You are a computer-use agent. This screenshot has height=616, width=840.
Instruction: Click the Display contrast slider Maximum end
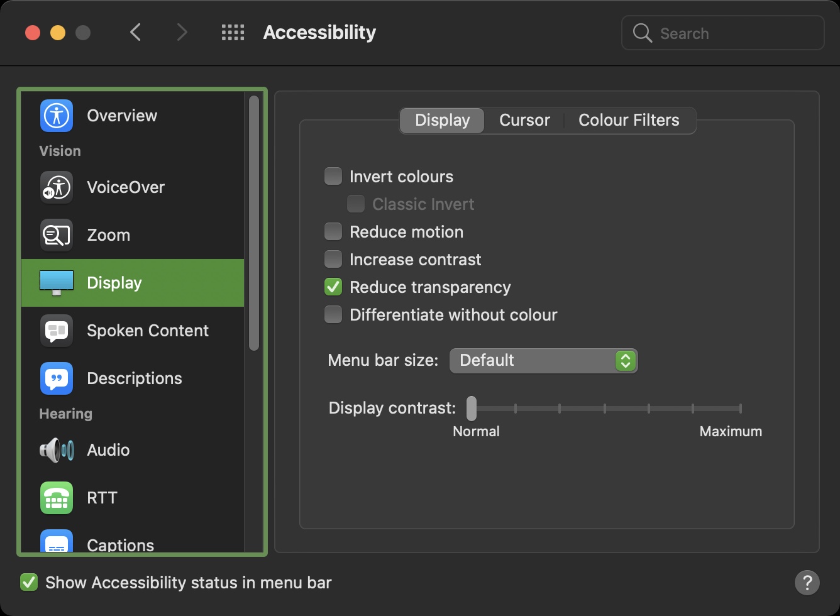pos(741,409)
